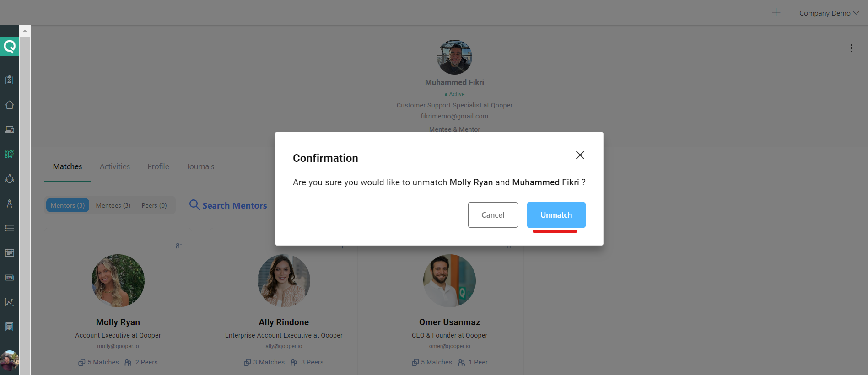868x375 pixels.
Task: Open the ID badge icon in sidebar
Action: (x=10, y=80)
